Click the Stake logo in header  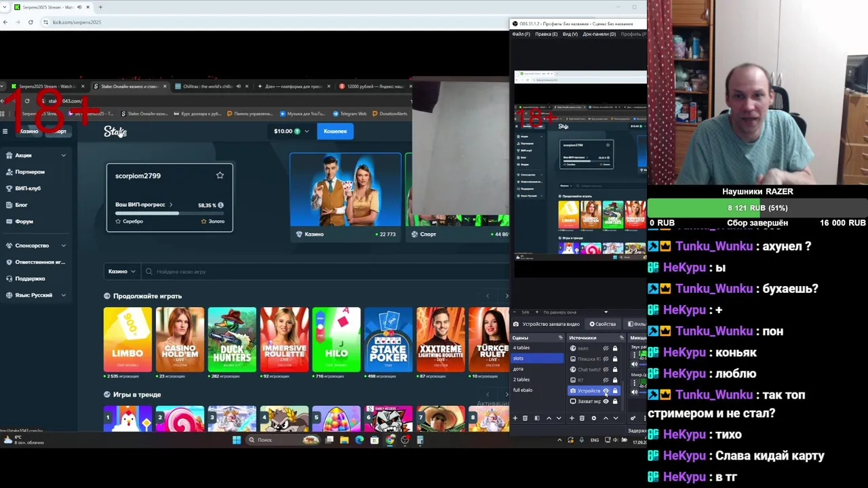(115, 131)
